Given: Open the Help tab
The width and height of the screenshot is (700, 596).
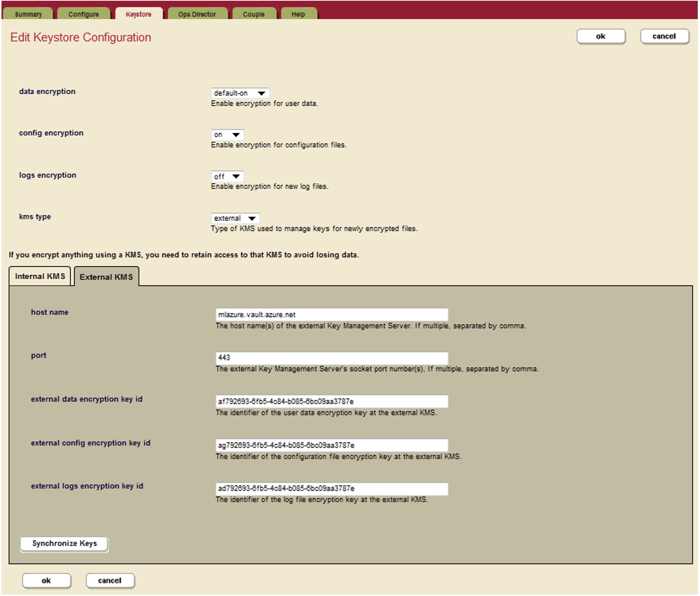Looking at the screenshot, I should [298, 14].
